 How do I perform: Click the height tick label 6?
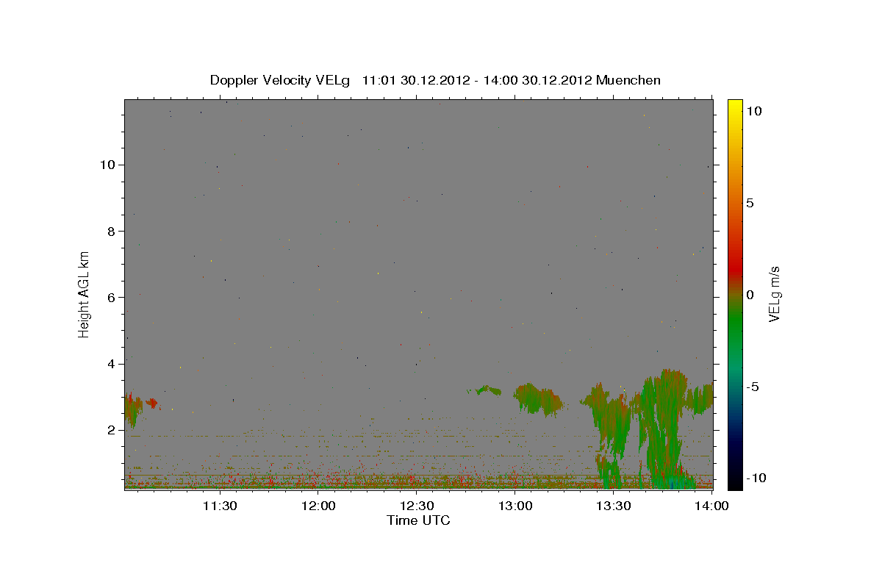[111, 297]
